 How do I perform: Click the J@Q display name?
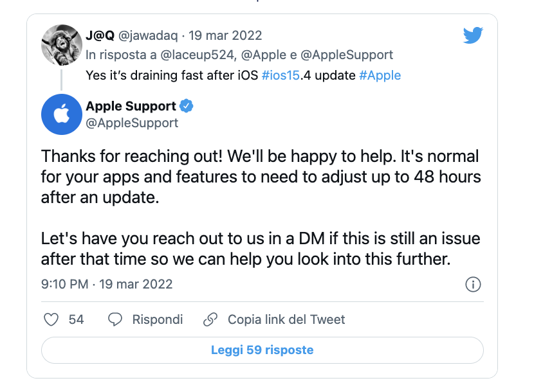100,35
